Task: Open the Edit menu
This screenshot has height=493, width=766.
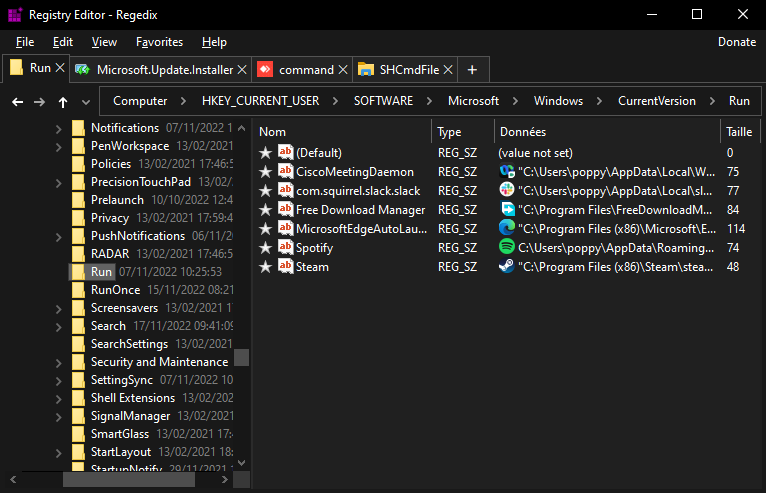Action: 63,42
